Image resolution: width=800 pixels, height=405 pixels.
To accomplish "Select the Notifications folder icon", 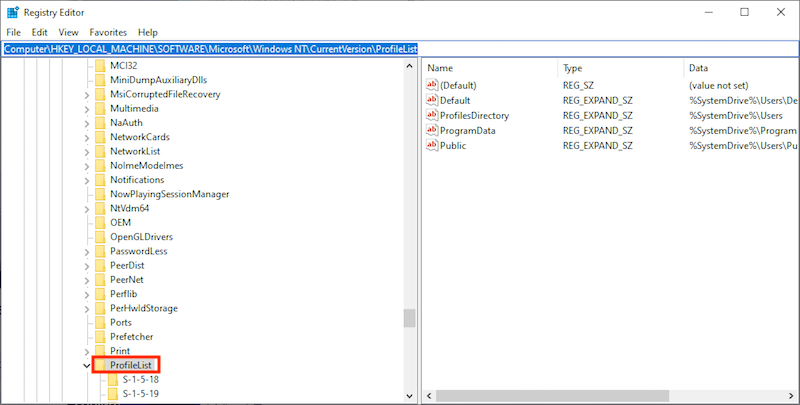I will pos(100,180).
